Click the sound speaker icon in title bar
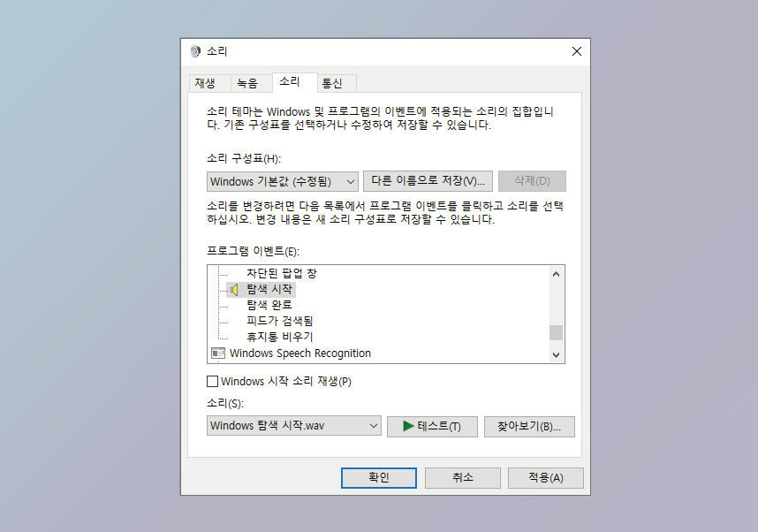758x532 pixels. point(195,51)
